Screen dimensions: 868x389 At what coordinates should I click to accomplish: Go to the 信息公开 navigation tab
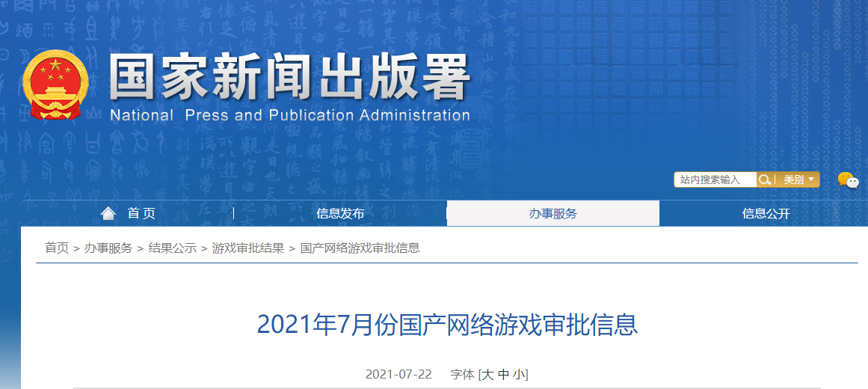pos(766,213)
